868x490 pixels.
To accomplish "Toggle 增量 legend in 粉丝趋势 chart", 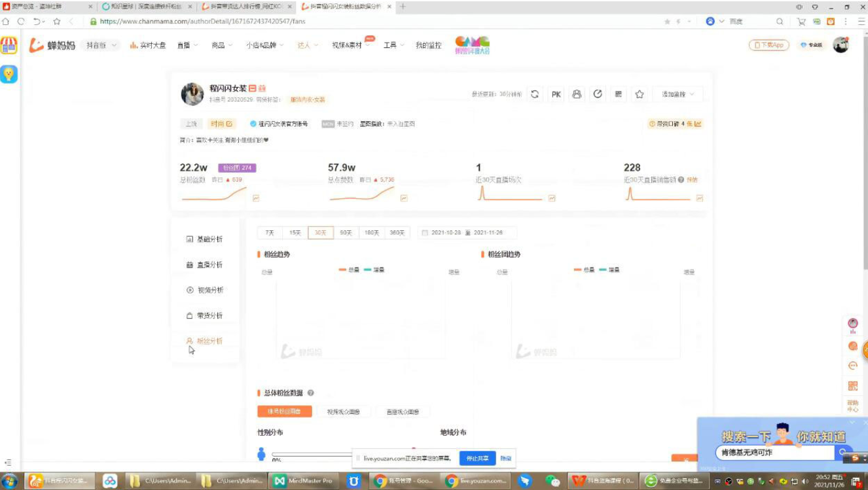I will coord(374,270).
